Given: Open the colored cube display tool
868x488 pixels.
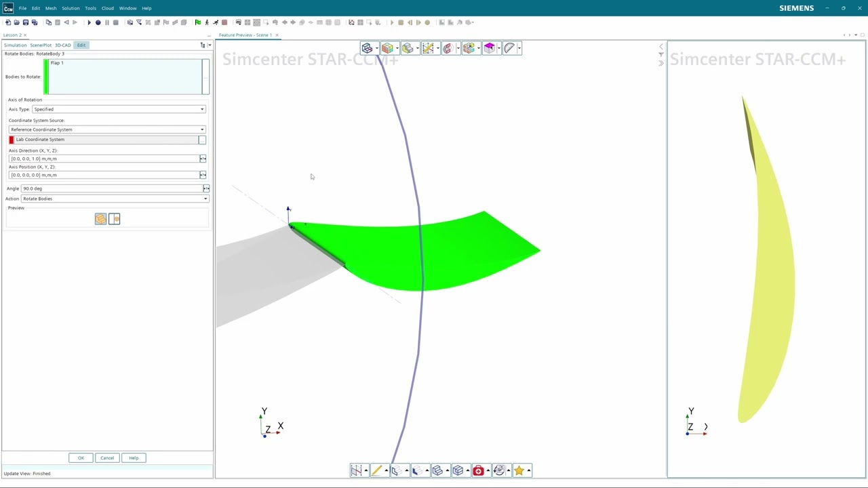Looking at the screenshot, I should point(387,48).
